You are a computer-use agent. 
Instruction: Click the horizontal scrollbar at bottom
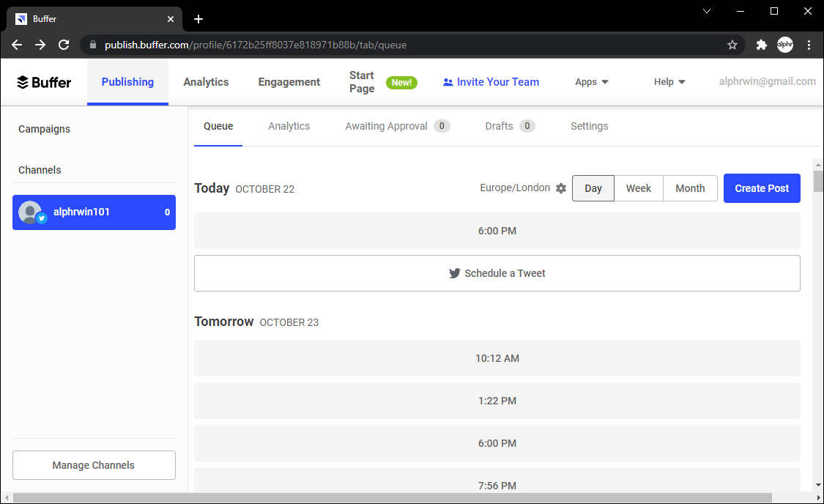392,498
